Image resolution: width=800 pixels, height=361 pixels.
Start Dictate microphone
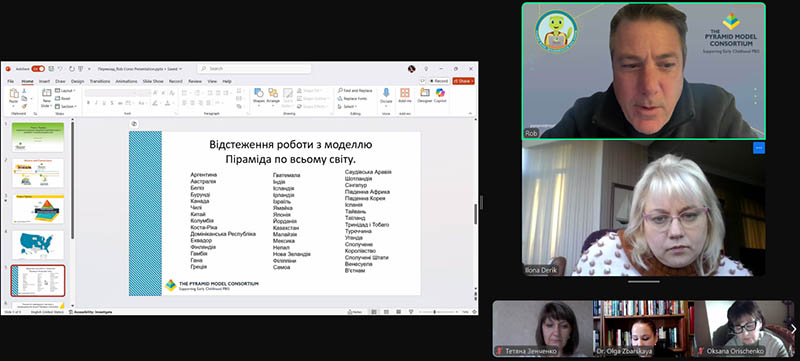(x=386, y=95)
